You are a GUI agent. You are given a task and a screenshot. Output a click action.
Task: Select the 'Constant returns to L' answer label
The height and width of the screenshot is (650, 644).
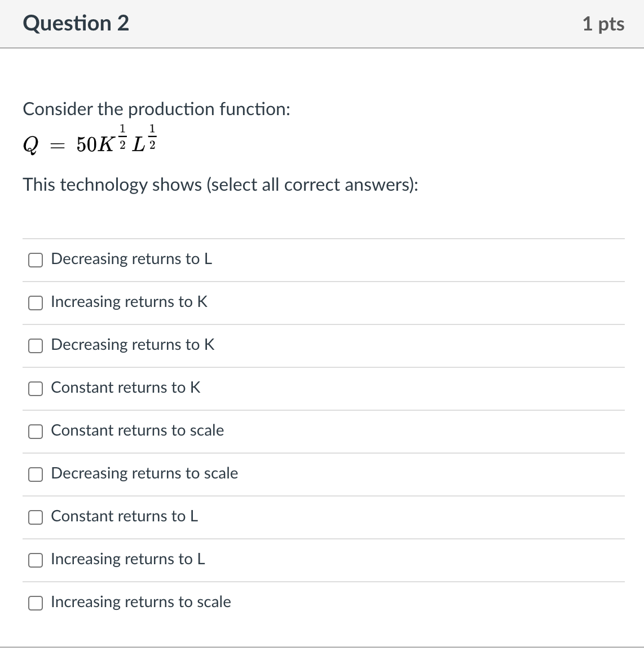pyautogui.click(x=124, y=516)
